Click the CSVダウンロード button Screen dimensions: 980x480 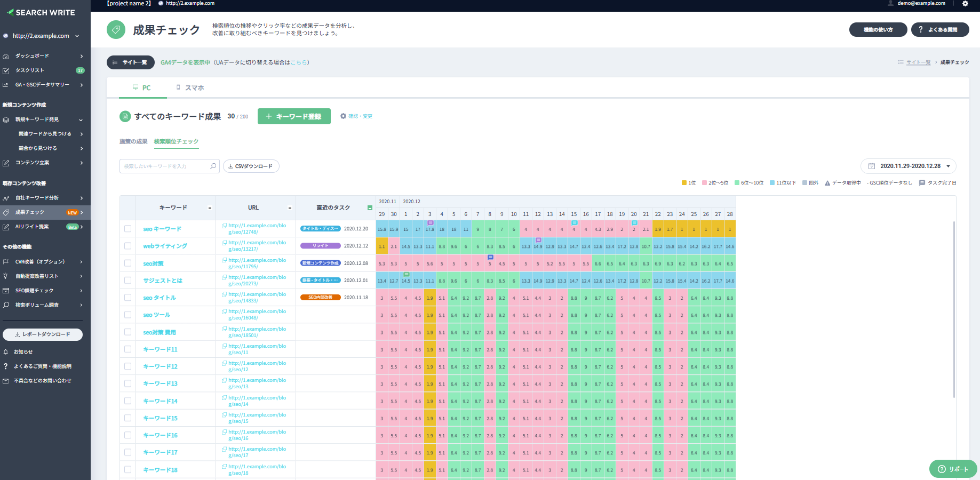(x=251, y=166)
